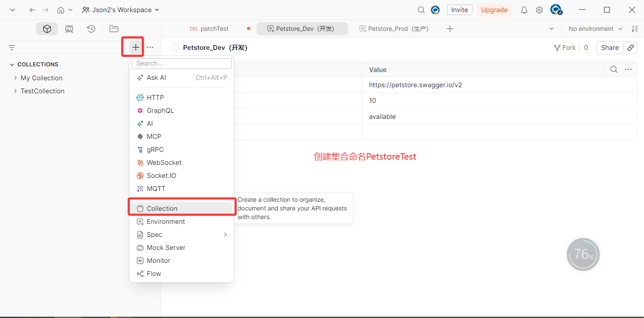
Task: Open top-left app menu chevron
Action: [12, 10]
